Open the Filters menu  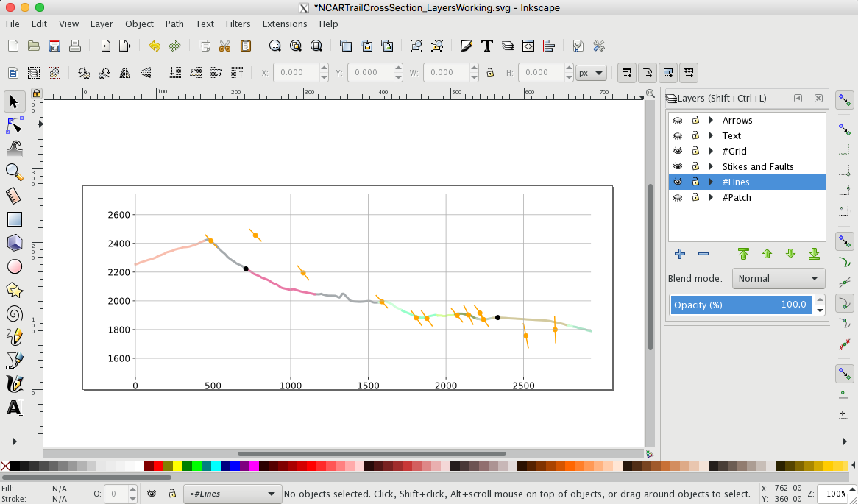click(x=238, y=24)
